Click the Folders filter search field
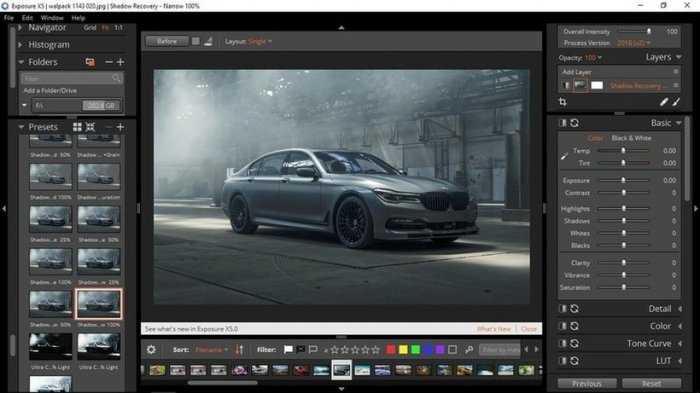The height and width of the screenshot is (393, 700). click(71, 79)
